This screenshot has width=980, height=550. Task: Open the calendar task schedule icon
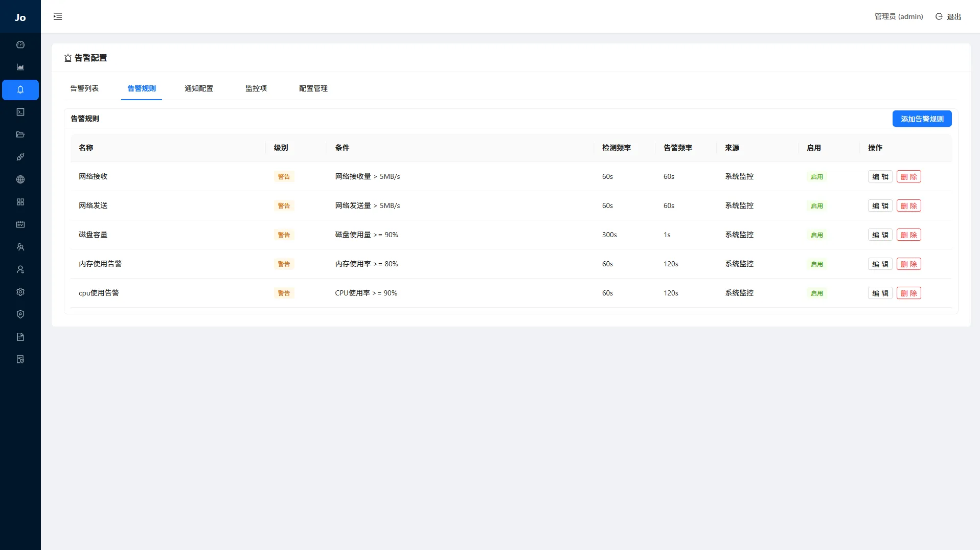(20, 224)
